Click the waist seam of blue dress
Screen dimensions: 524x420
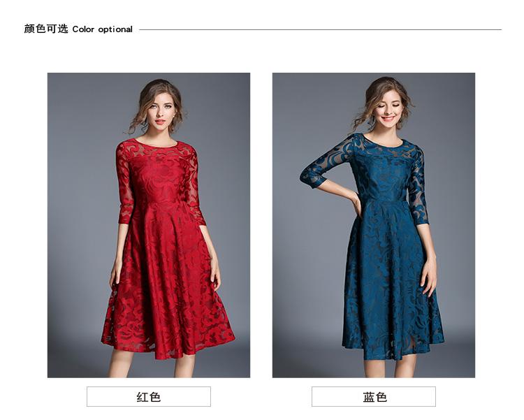pos(385,198)
